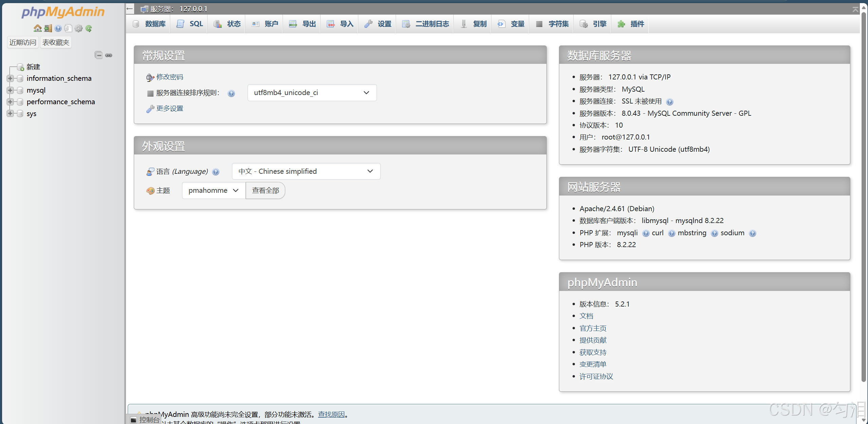
Task: Open phpMyAdmin documentation help icon in sidebar
Action: tap(58, 28)
